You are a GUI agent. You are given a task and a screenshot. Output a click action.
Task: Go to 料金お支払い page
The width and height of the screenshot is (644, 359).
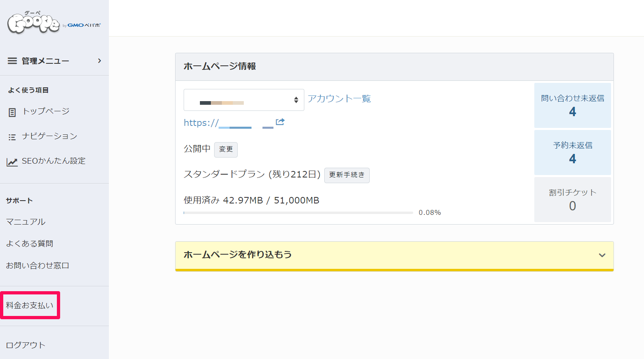click(x=30, y=305)
